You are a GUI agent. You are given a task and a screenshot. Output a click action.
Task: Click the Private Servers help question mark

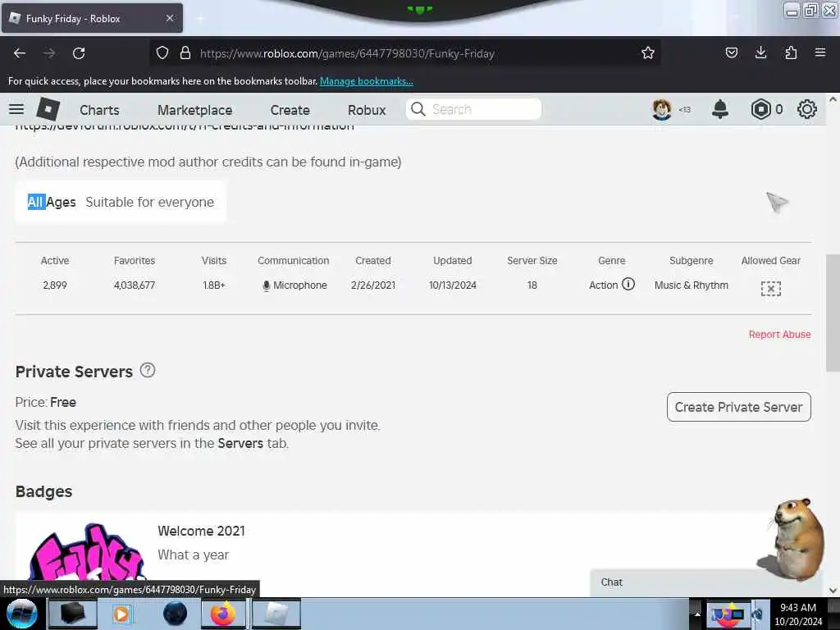coord(148,370)
